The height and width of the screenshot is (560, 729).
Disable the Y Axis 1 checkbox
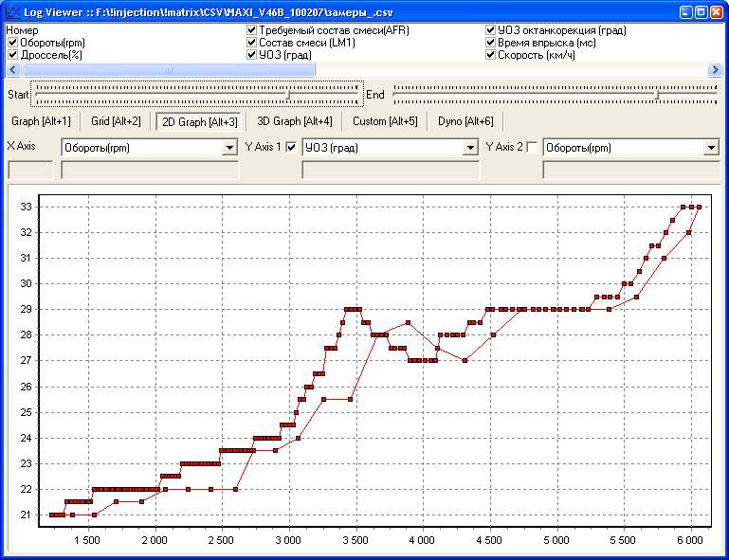(292, 147)
